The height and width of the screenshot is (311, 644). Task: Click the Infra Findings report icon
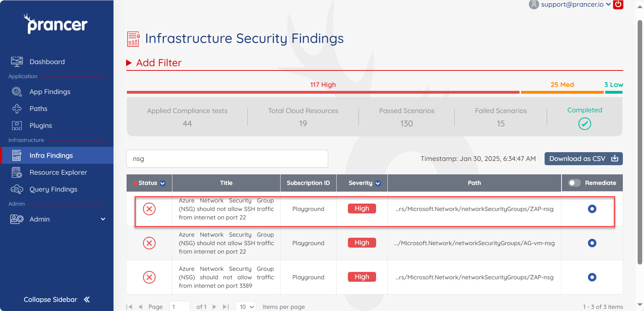[17, 155]
